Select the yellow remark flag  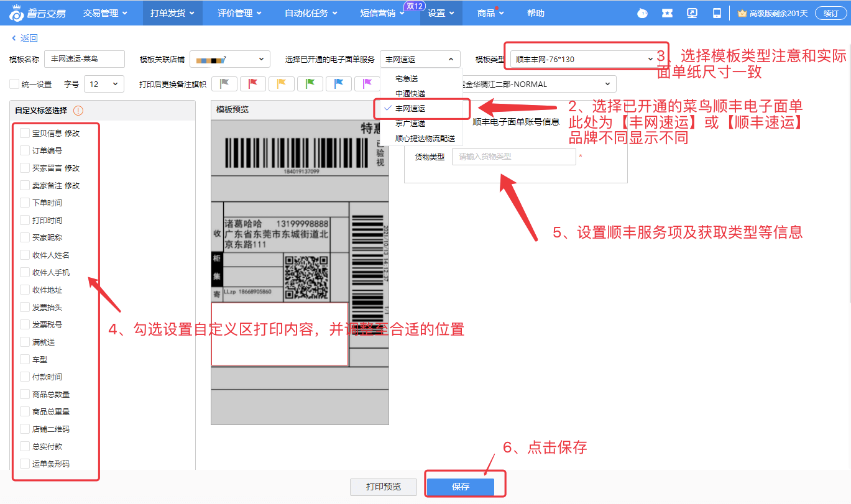tap(282, 84)
